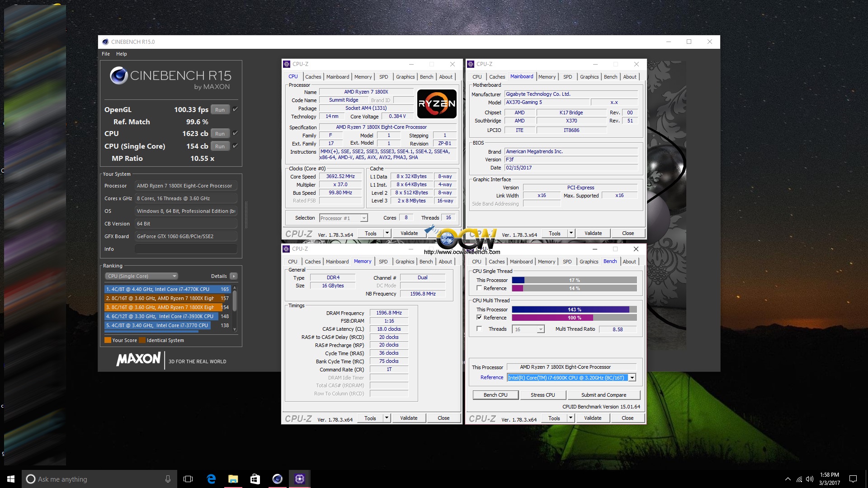
Task: Enable Reference checkbox under CPU Single Thread
Action: [x=479, y=288]
